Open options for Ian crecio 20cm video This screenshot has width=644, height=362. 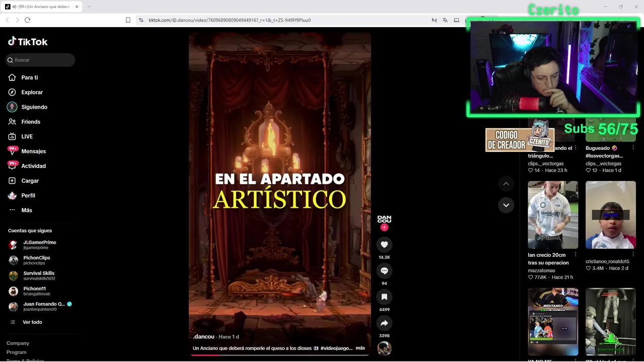click(576, 255)
